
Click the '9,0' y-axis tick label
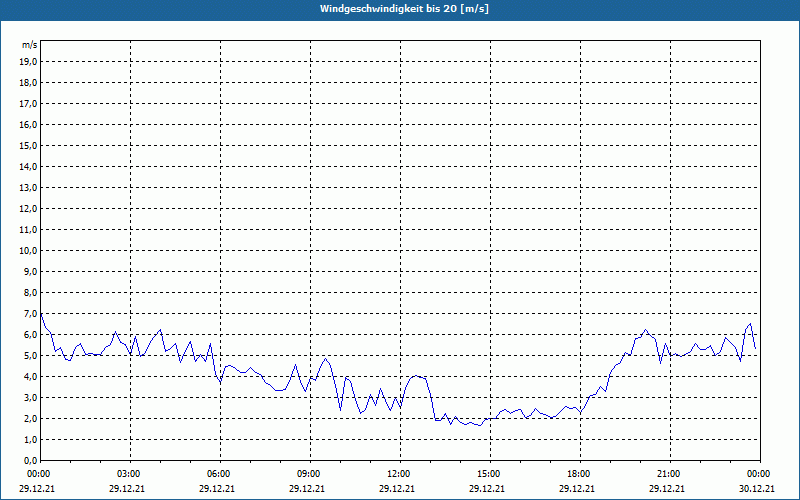[x=31, y=271]
